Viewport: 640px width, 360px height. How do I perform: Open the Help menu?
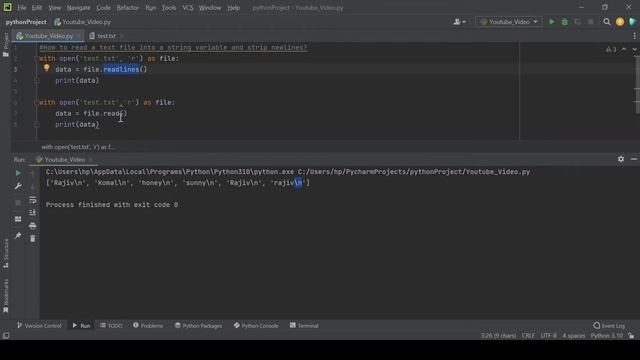pos(233,8)
